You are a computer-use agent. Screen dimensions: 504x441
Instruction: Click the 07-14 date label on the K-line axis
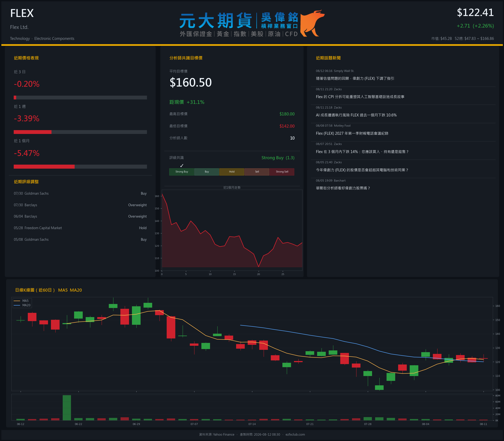click(252, 424)
